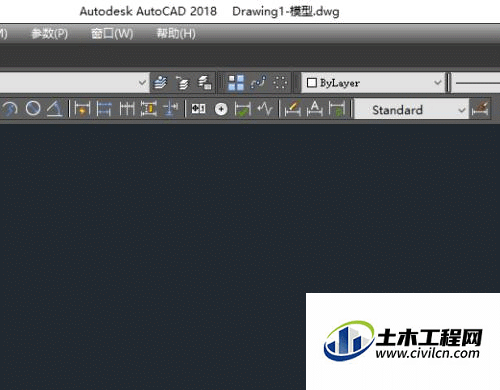500x390 pixels.
Task: Select the Path Array tool
Action: pyautogui.click(x=258, y=82)
